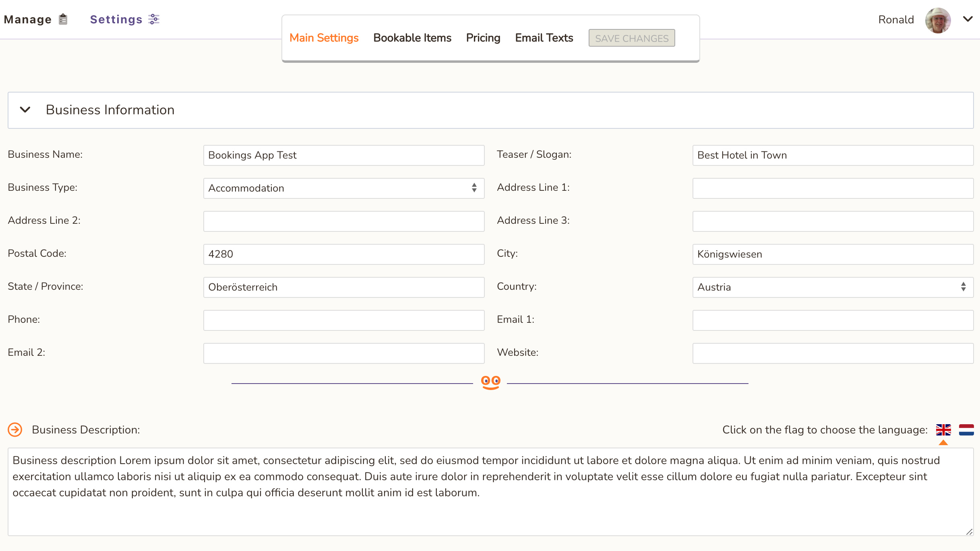Click the Settings sliders icon
The height and width of the screenshot is (551, 980).
tap(154, 19)
